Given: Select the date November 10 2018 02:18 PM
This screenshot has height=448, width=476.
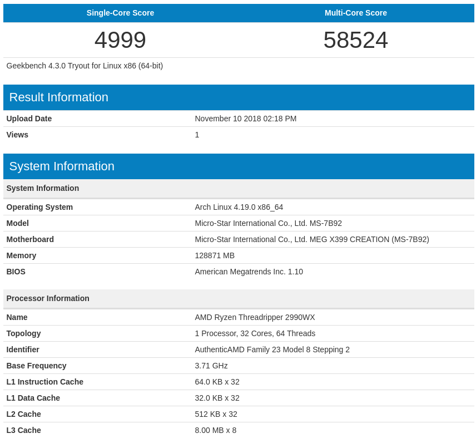Looking at the screenshot, I should pos(246,119).
